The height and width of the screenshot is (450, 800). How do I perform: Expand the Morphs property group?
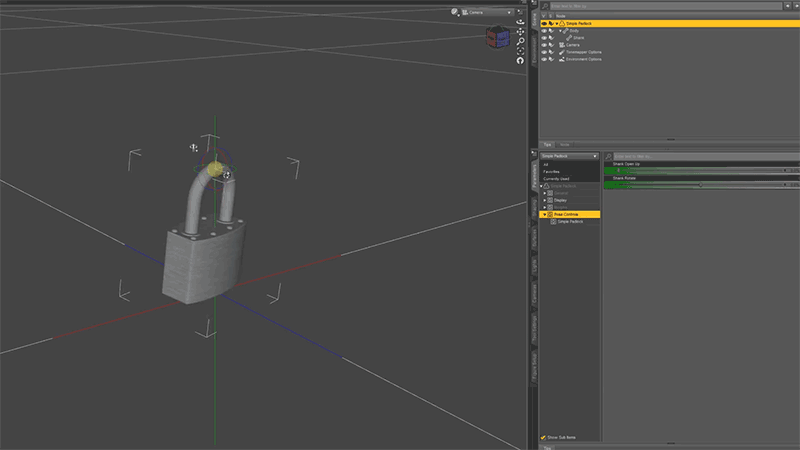[x=545, y=208]
